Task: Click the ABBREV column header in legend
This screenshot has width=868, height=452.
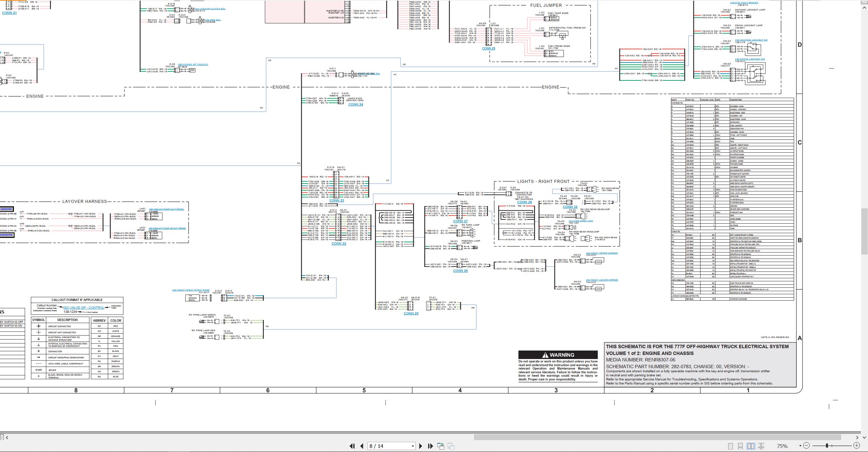Action: (99, 320)
